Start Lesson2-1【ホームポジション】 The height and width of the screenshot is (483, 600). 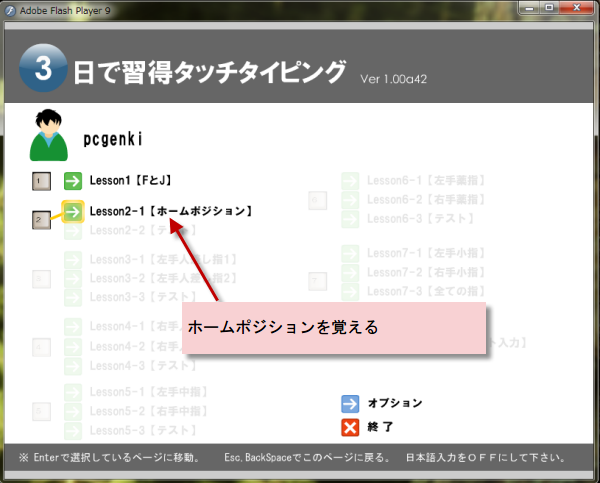pos(170,211)
